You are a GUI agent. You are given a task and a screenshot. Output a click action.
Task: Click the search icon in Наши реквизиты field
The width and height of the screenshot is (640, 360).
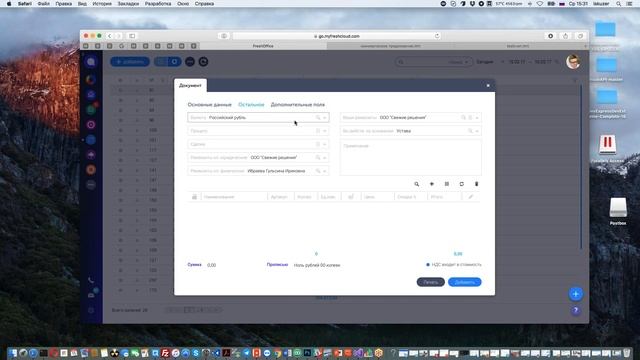click(x=463, y=118)
